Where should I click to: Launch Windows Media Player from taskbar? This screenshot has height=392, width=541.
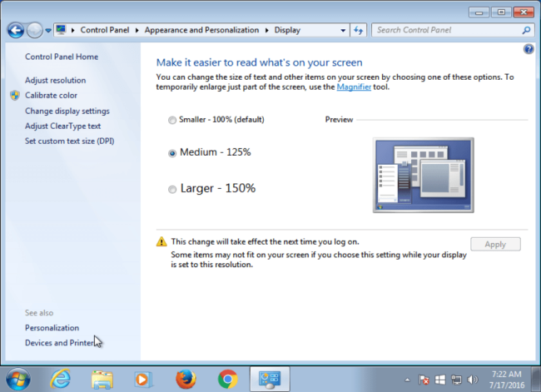[143, 380]
